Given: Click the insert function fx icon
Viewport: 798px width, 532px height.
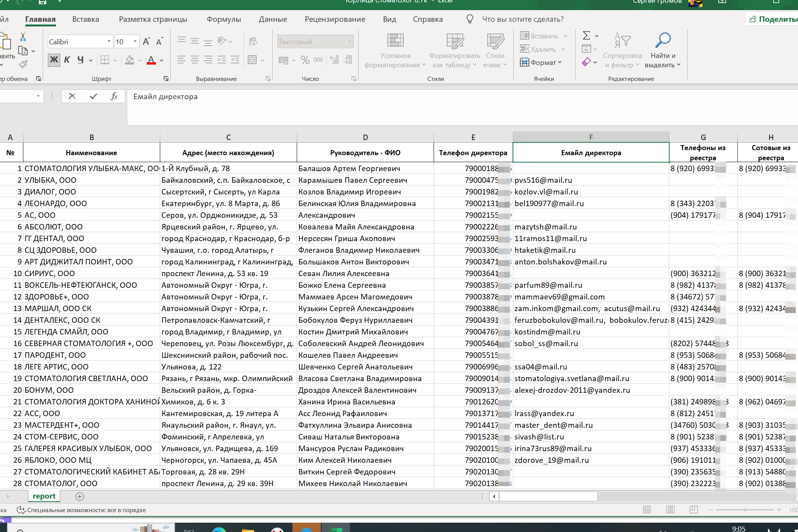Looking at the screenshot, I should [x=114, y=96].
